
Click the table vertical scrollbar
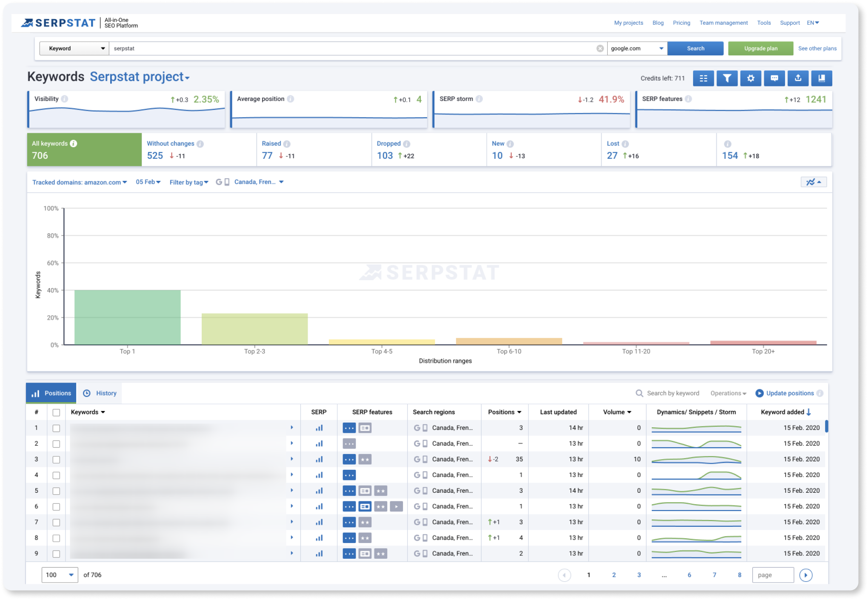(826, 426)
